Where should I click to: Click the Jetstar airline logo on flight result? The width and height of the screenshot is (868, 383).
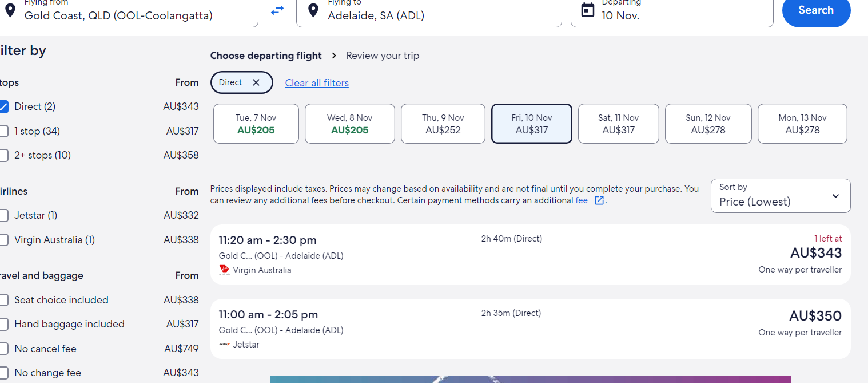[224, 345]
